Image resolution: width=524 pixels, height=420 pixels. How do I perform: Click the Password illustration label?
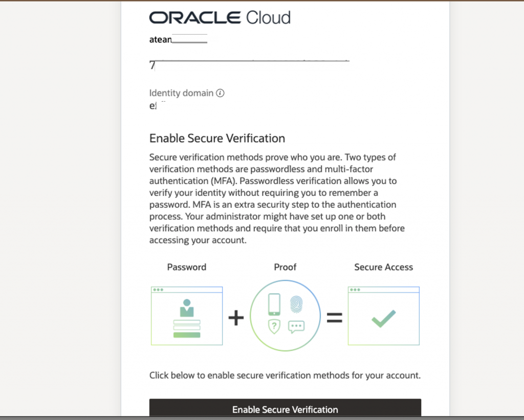click(187, 267)
